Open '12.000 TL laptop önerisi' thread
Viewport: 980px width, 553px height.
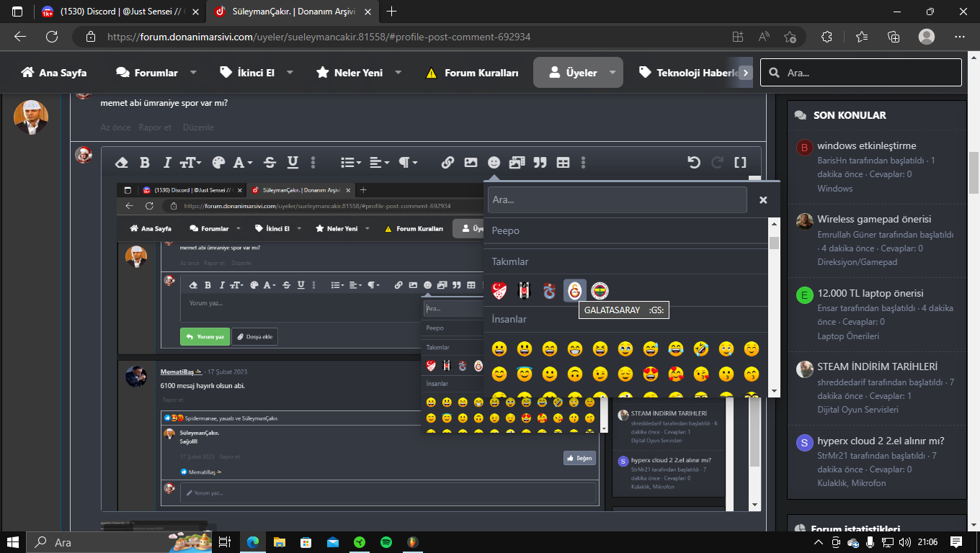(870, 293)
